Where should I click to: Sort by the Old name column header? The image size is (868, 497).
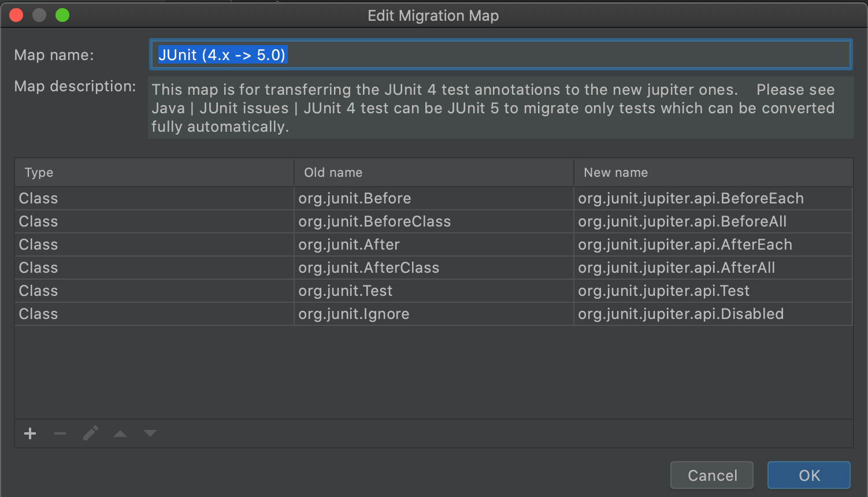click(x=434, y=172)
